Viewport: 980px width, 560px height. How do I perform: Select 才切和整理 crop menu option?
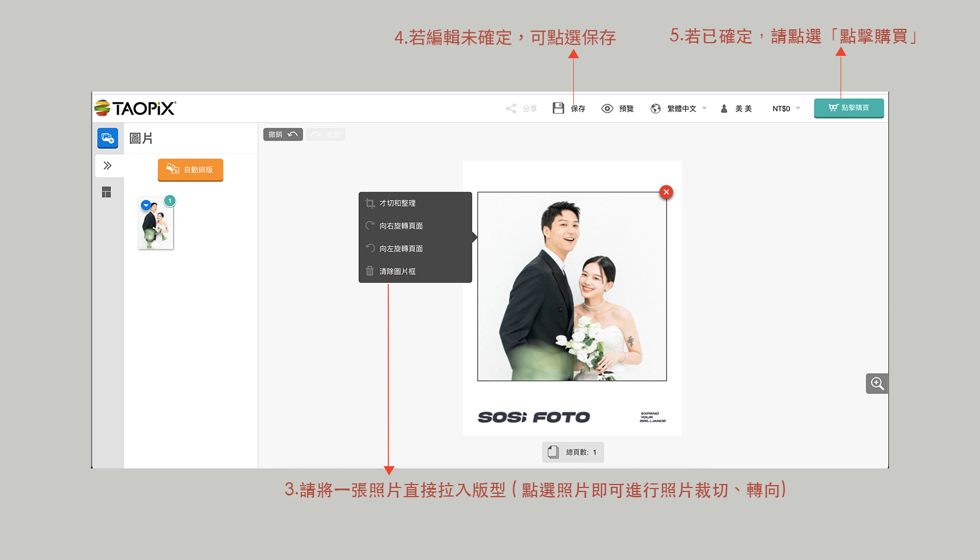point(398,203)
